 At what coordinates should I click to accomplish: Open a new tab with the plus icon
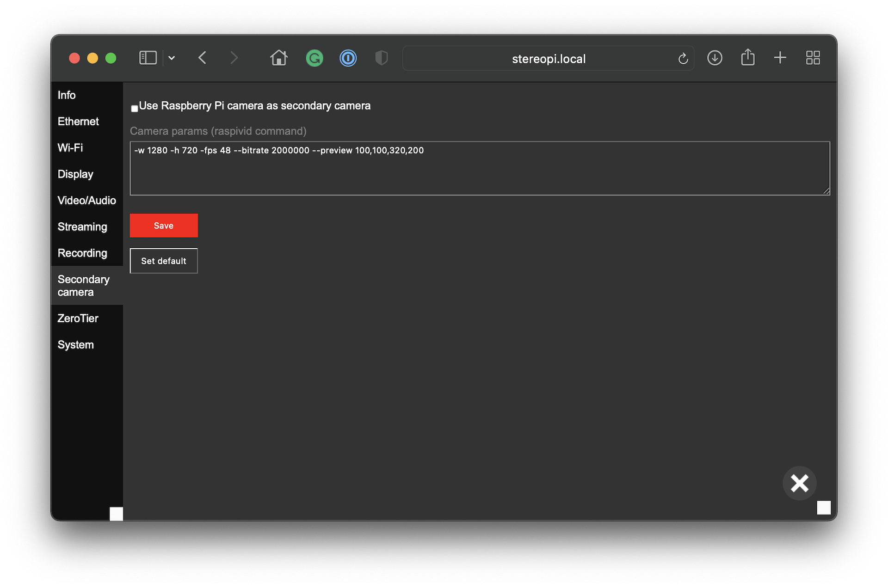point(780,58)
